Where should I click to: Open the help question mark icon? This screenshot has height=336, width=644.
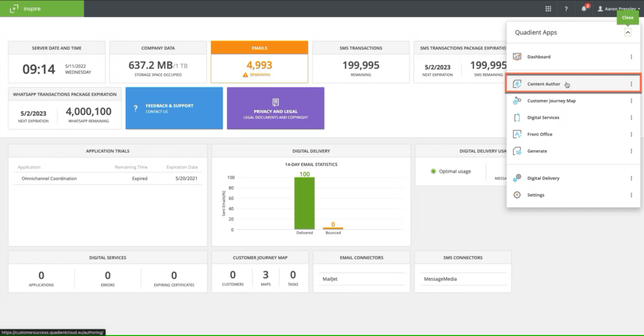pyautogui.click(x=566, y=9)
